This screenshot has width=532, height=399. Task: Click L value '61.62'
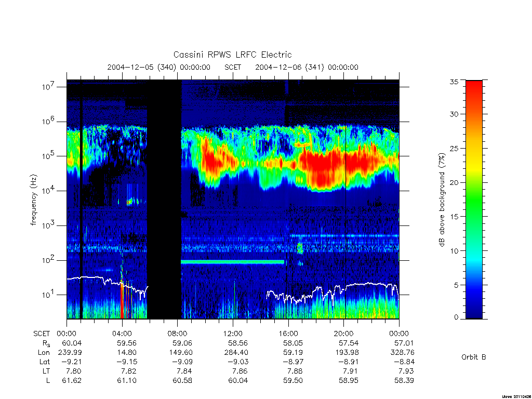click(x=72, y=380)
